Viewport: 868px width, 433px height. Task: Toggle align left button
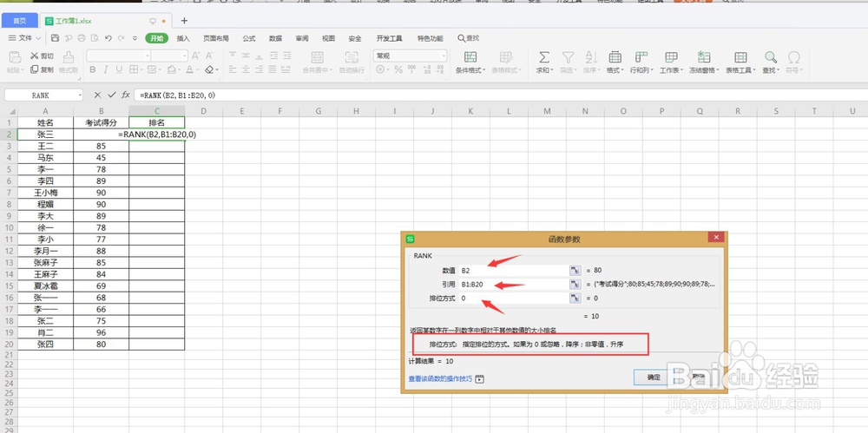coord(233,69)
